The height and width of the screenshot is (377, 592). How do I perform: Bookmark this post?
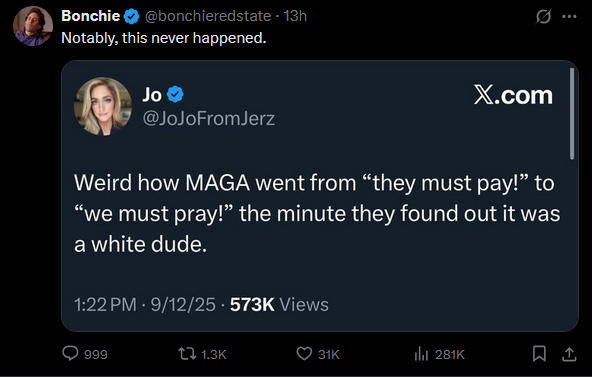click(x=539, y=354)
